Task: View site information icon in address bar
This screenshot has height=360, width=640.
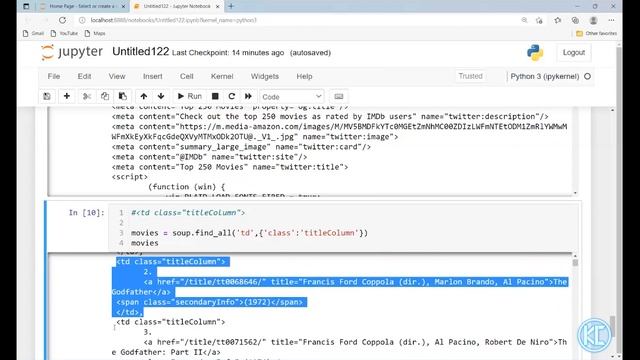Action: tap(82, 20)
